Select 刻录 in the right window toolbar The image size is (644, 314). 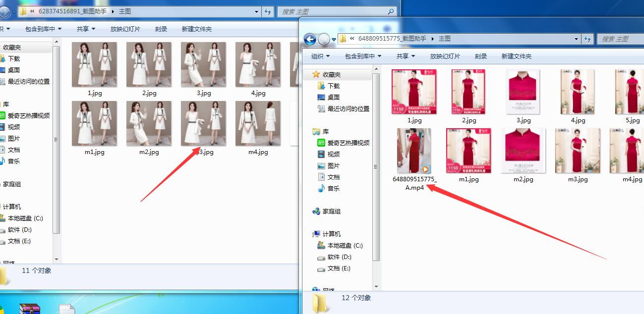point(480,56)
